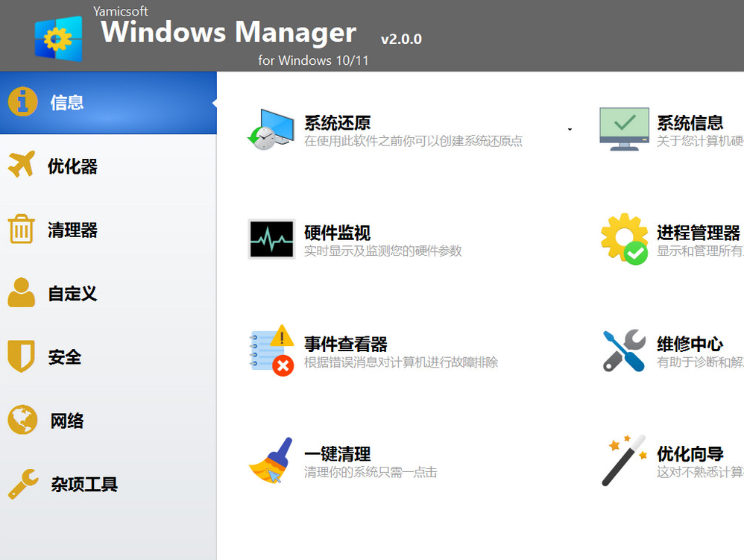744x560 pixels.
Task: Select the 信息 tab
Action: [108, 102]
